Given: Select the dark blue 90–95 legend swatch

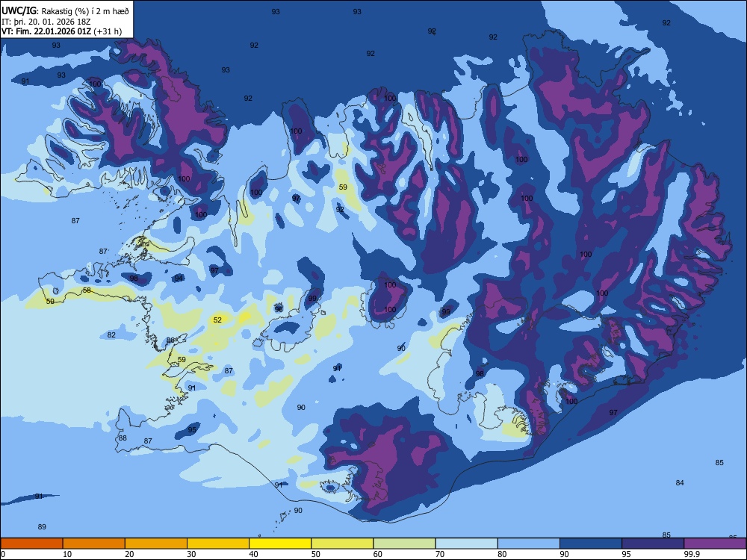Looking at the screenshot, I should (x=591, y=544).
